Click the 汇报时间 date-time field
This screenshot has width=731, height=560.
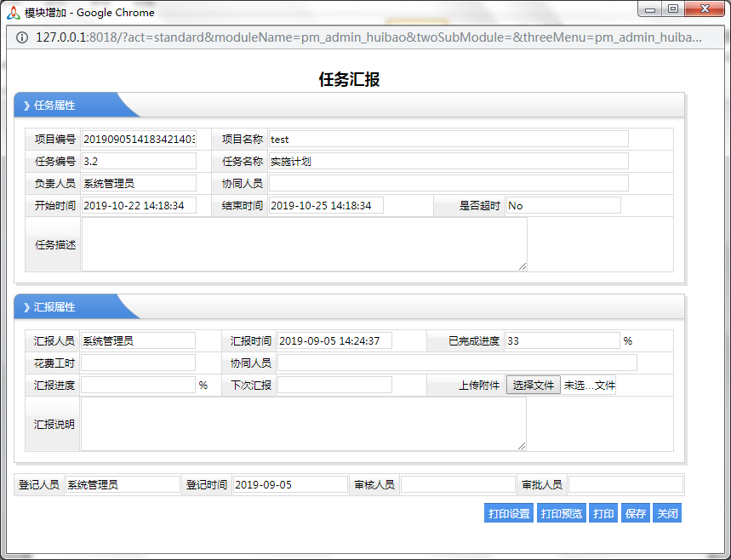(334, 341)
